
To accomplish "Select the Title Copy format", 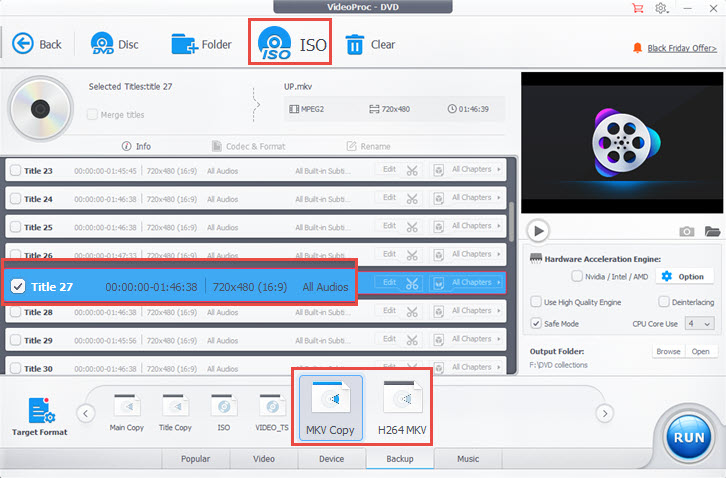I will [175, 413].
